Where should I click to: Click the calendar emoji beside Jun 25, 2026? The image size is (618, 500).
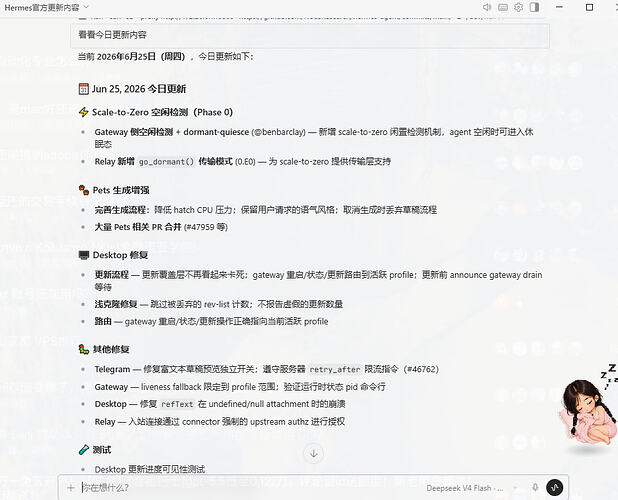(84, 89)
